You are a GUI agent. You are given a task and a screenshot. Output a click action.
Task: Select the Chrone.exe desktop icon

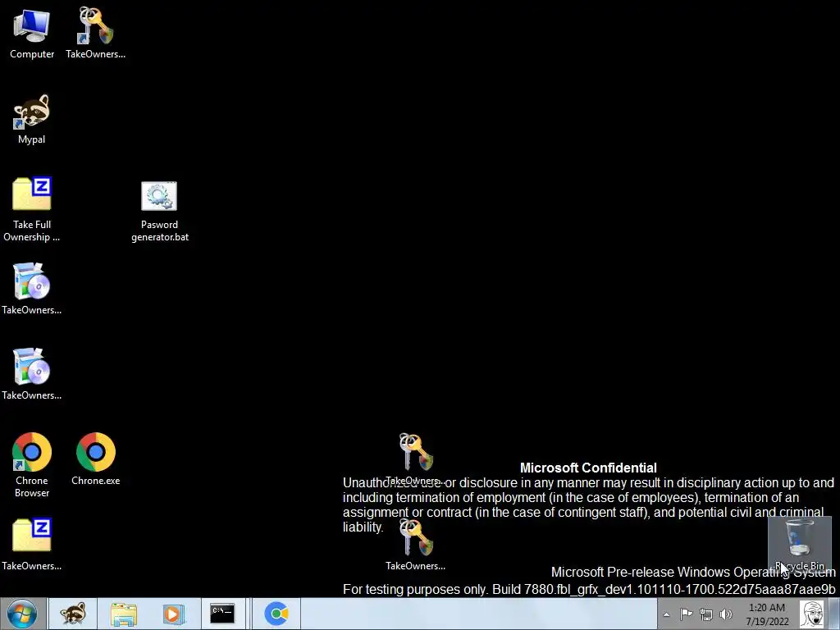point(96,459)
